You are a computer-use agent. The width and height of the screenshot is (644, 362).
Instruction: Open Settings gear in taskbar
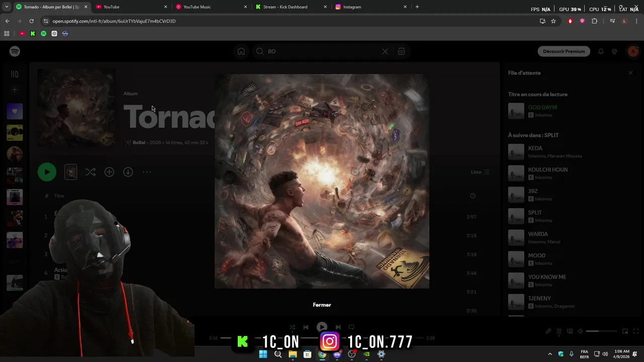(x=381, y=354)
